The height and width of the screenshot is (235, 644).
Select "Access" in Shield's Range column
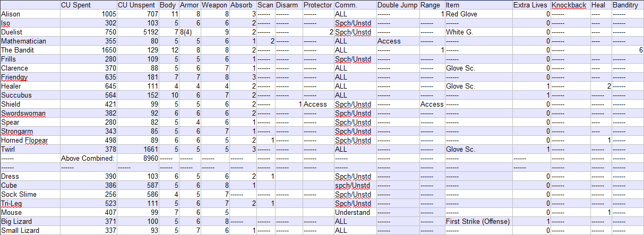click(x=432, y=104)
